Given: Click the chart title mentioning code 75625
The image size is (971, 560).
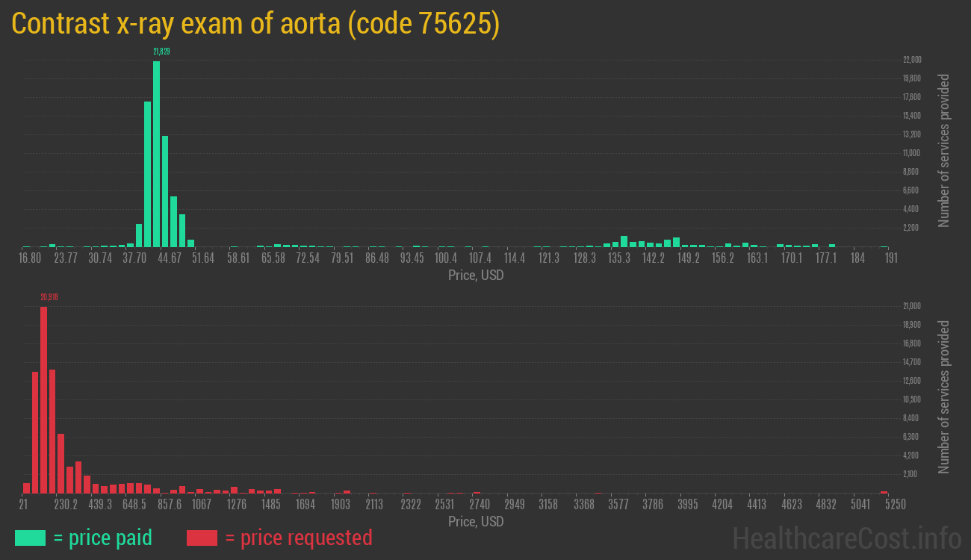Looking at the screenshot, I should point(255,24).
